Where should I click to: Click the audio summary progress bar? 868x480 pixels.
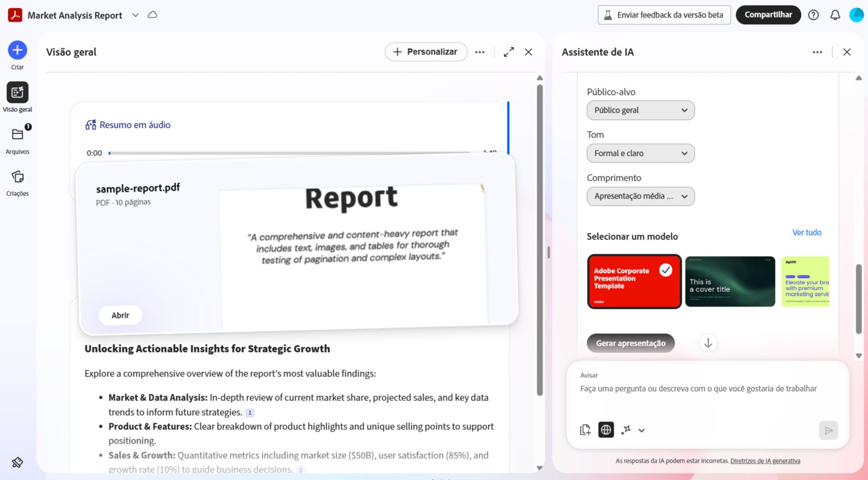pyautogui.click(x=289, y=153)
